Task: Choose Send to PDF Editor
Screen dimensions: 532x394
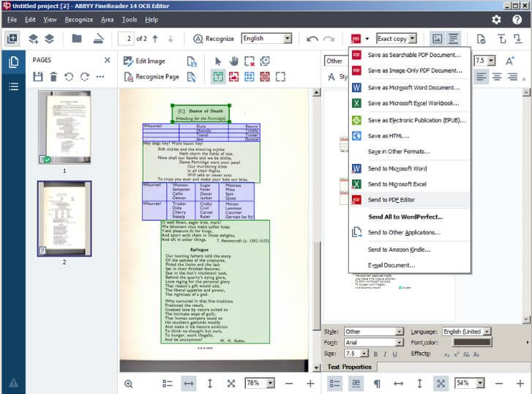Action: pos(410,200)
